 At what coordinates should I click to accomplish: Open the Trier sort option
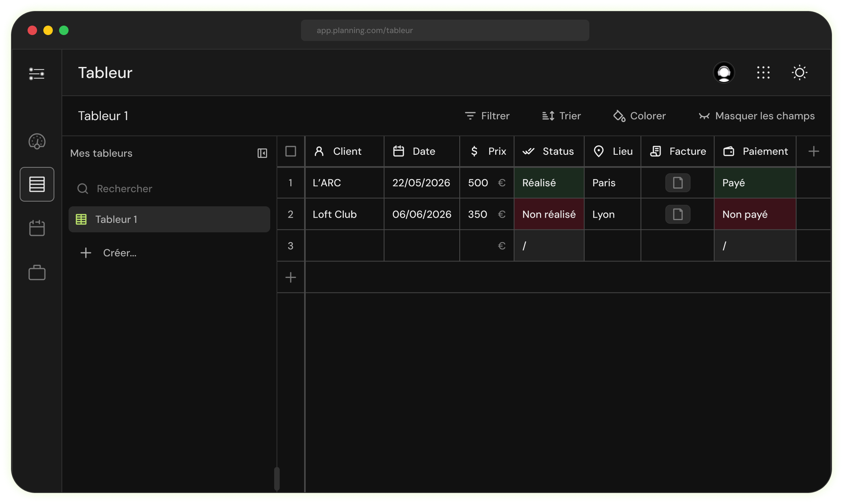(561, 116)
